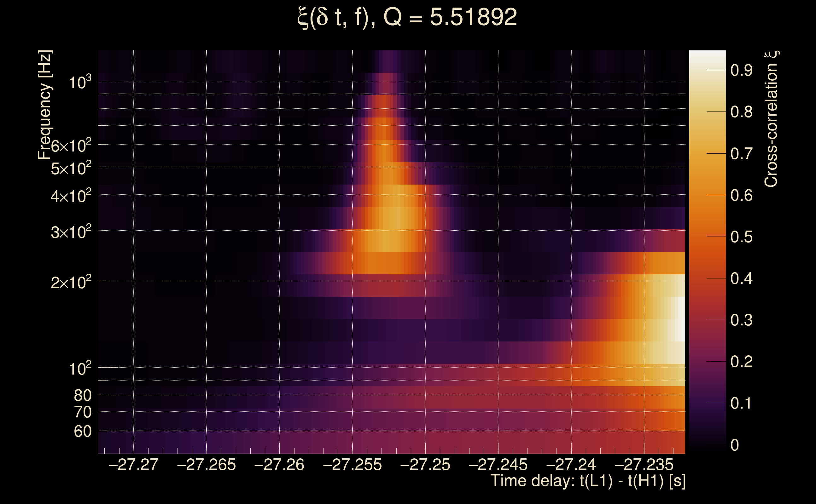Click the 10³ frequency tick label

coord(80,82)
